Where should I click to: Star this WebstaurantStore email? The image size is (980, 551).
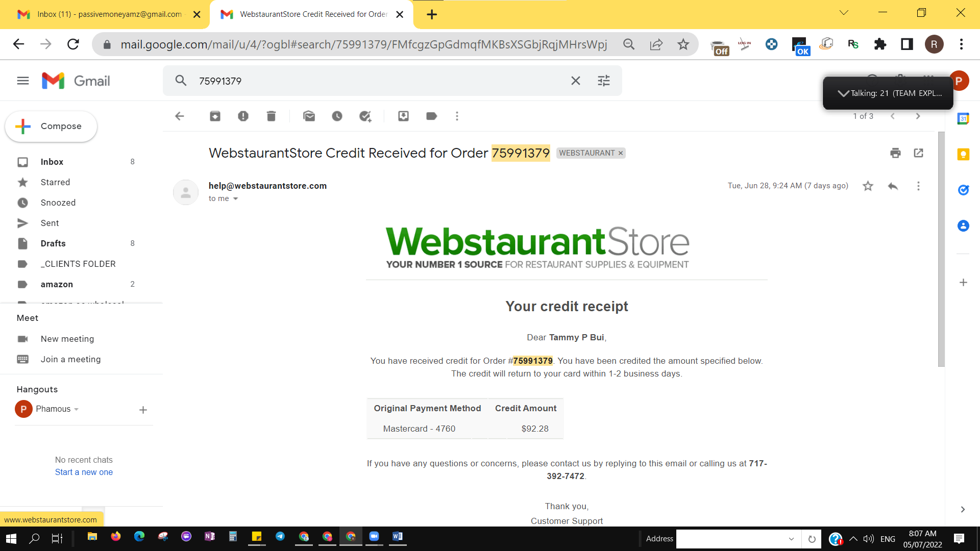click(868, 186)
